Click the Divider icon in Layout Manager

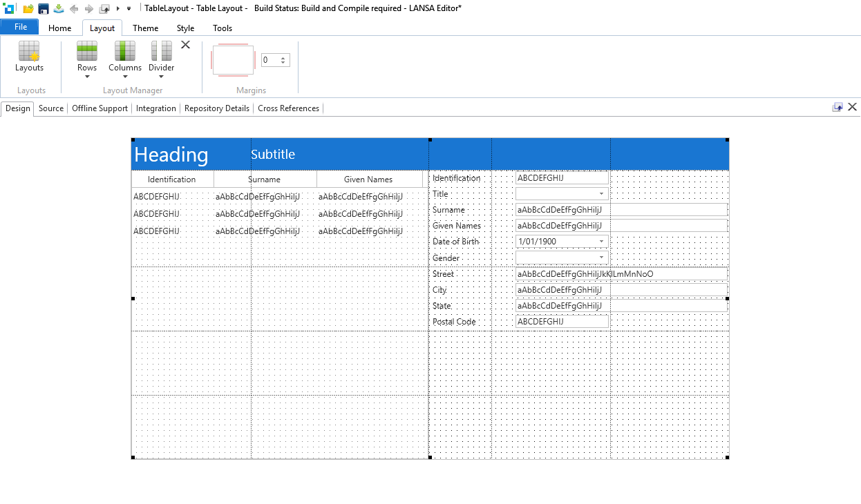click(x=161, y=52)
